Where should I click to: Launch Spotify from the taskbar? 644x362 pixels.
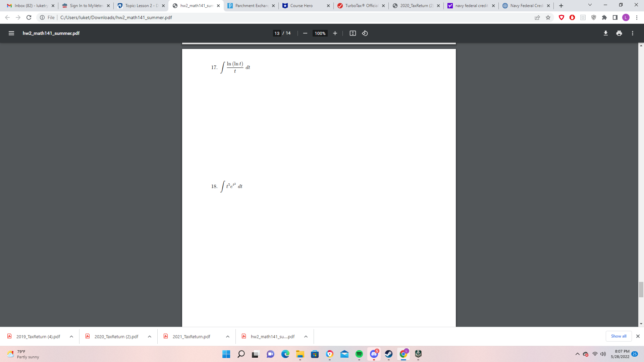click(359, 354)
